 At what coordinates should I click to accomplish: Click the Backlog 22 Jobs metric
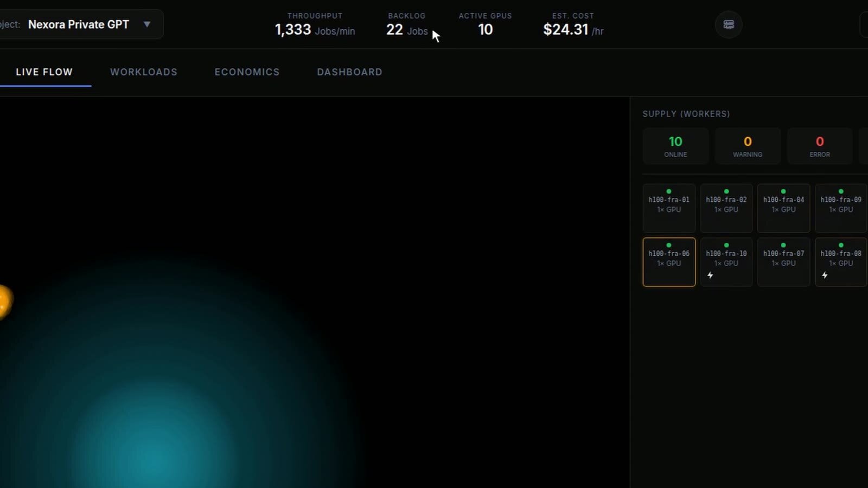point(407,24)
